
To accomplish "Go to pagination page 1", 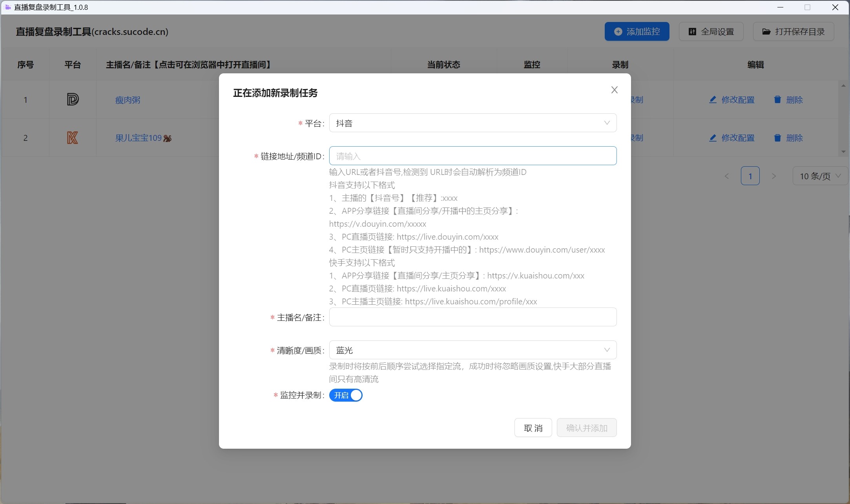I will coord(750,176).
